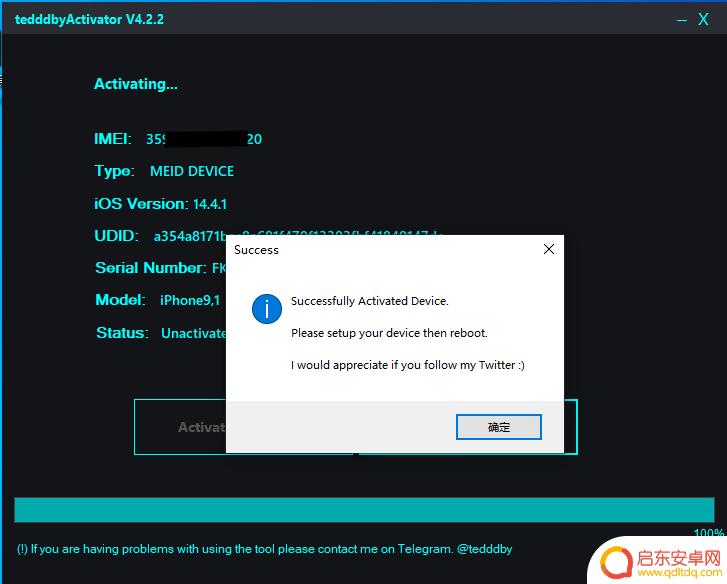Click the Model label
Viewport: 727px width, 584px height.
(x=120, y=300)
